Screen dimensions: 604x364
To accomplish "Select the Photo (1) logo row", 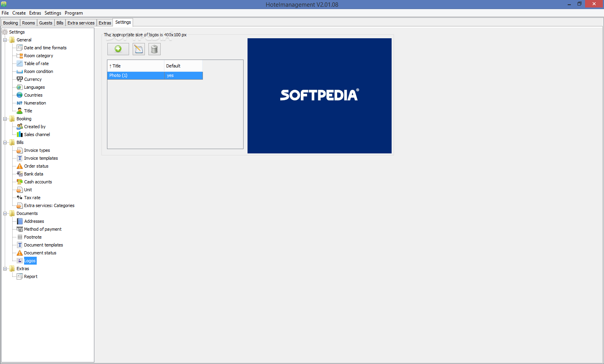I will (155, 75).
